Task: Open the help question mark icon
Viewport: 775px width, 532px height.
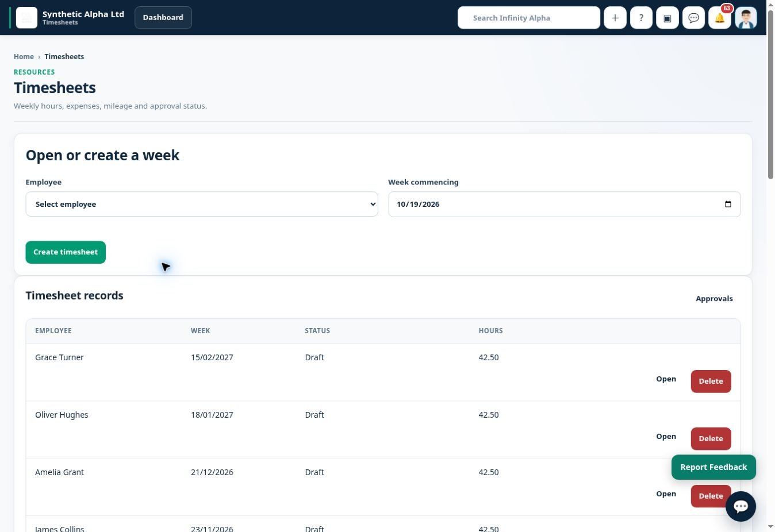Action: pyautogui.click(x=641, y=18)
